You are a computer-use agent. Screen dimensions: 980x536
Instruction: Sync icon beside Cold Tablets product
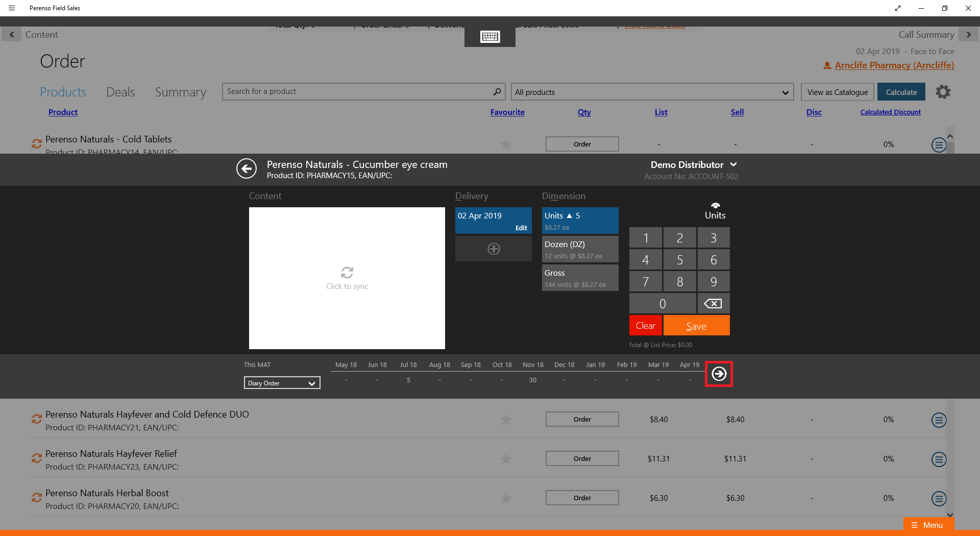37,144
